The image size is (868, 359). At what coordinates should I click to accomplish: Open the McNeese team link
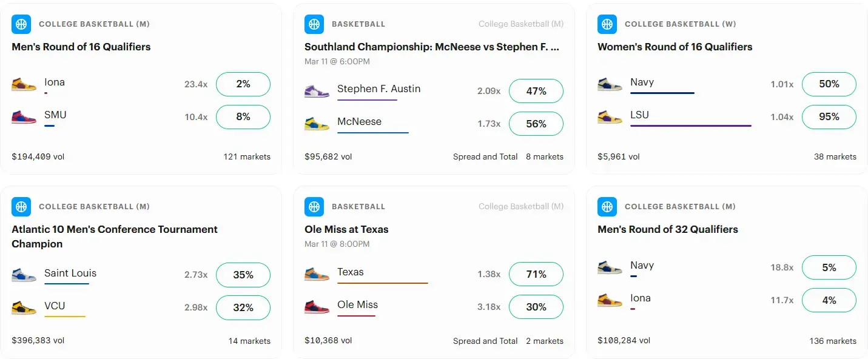coord(359,121)
